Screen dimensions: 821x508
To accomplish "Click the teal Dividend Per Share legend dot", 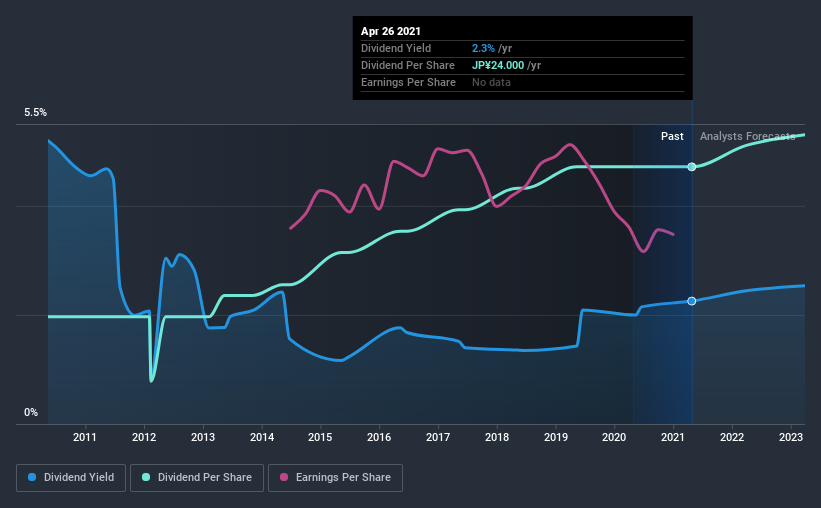I will click(146, 477).
